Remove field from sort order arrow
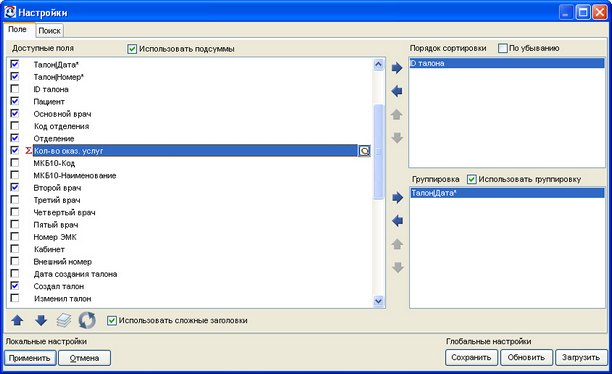 (x=397, y=91)
